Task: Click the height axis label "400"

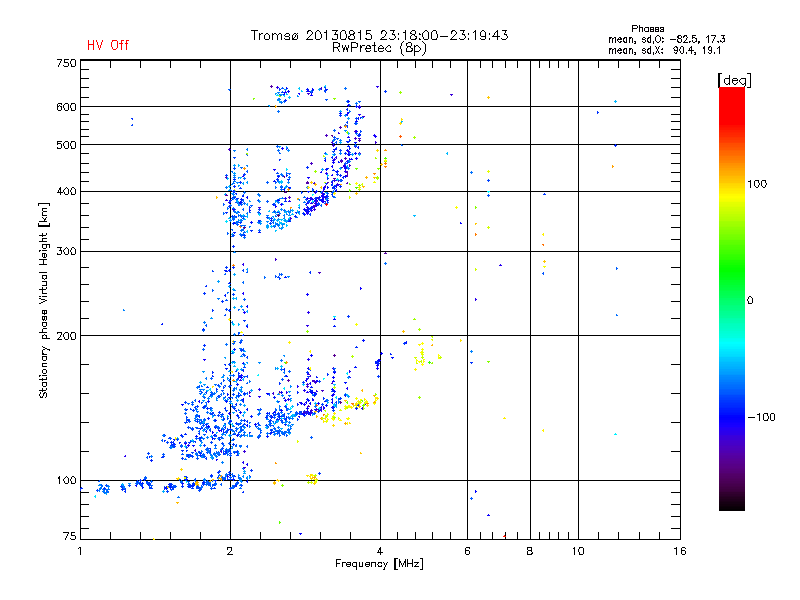Action: (x=66, y=192)
